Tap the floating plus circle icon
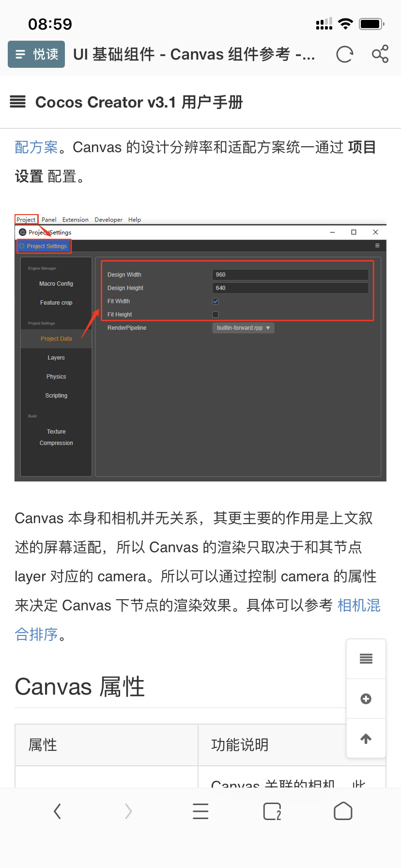 (366, 698)
